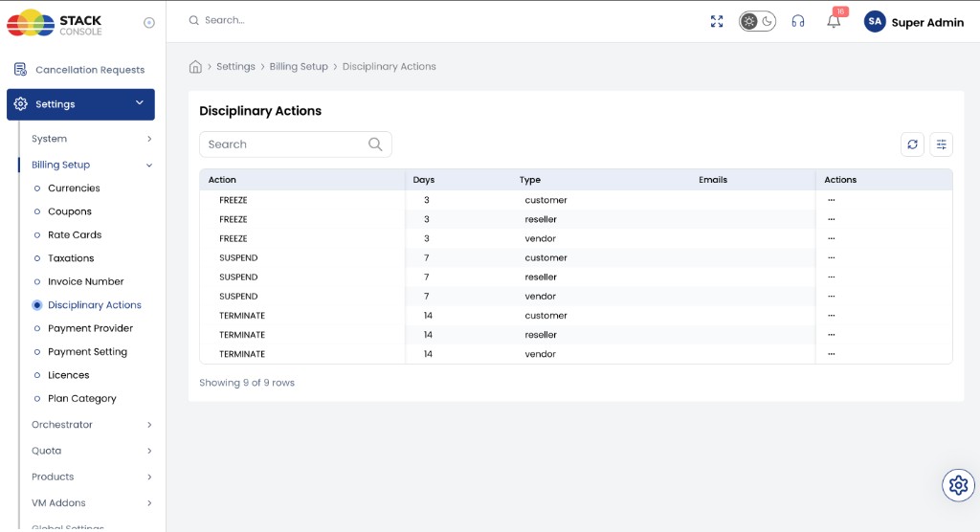Expand the System submenu
980x532 pixels.
coord(92,139)
